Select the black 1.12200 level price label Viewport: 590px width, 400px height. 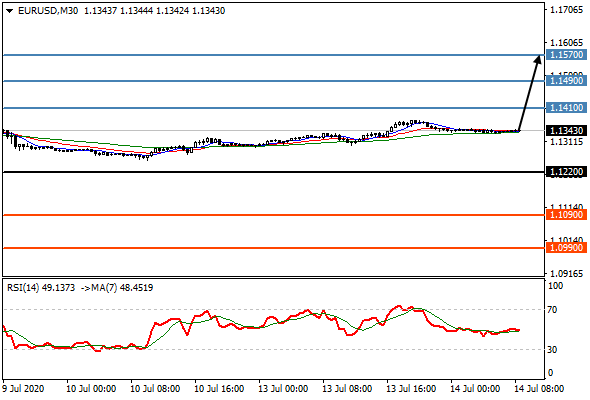point(566,172)
